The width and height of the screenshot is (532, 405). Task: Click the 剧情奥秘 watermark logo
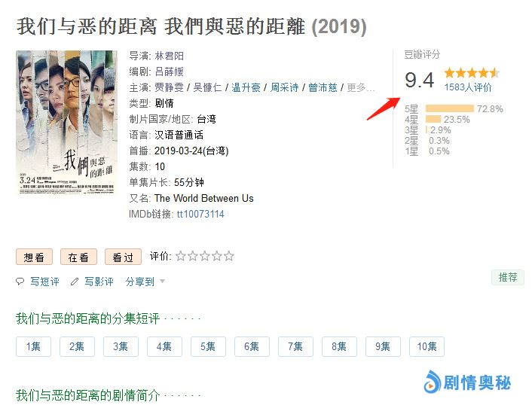coord(467,382)
